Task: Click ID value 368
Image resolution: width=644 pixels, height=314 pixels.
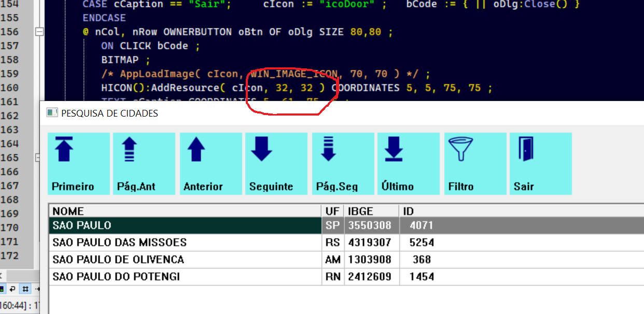Action: click(422, 259)
